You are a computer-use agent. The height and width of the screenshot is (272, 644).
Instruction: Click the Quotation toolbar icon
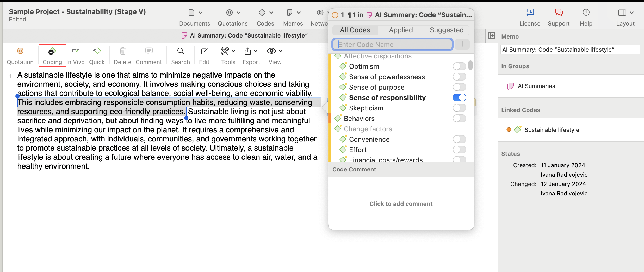20,51
